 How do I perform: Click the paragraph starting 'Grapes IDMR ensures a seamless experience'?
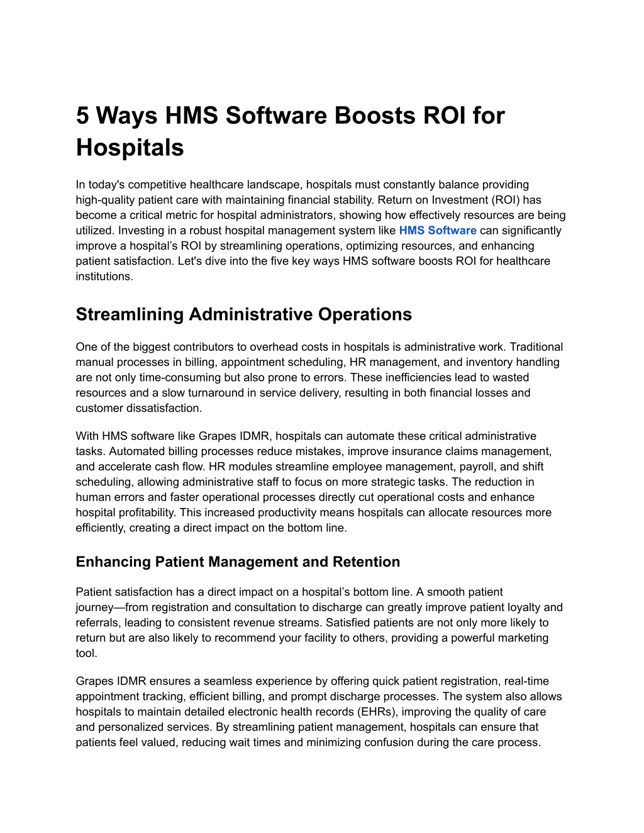click(x=319, y=712)
